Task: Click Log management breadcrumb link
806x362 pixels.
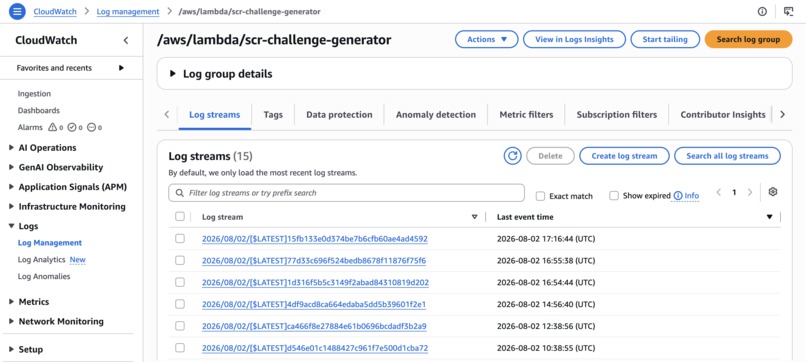Action: tap(128, 11)
